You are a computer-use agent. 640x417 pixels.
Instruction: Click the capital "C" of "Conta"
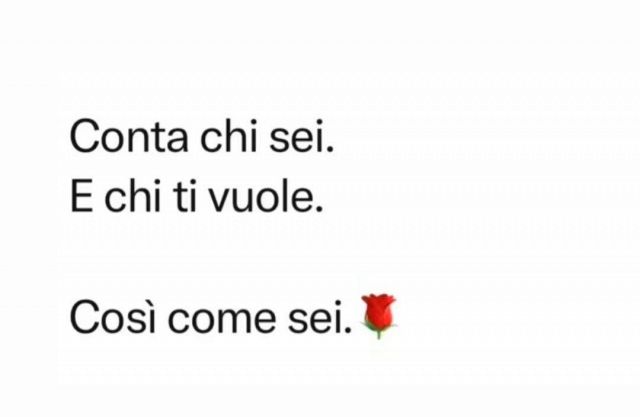(84, 137)
